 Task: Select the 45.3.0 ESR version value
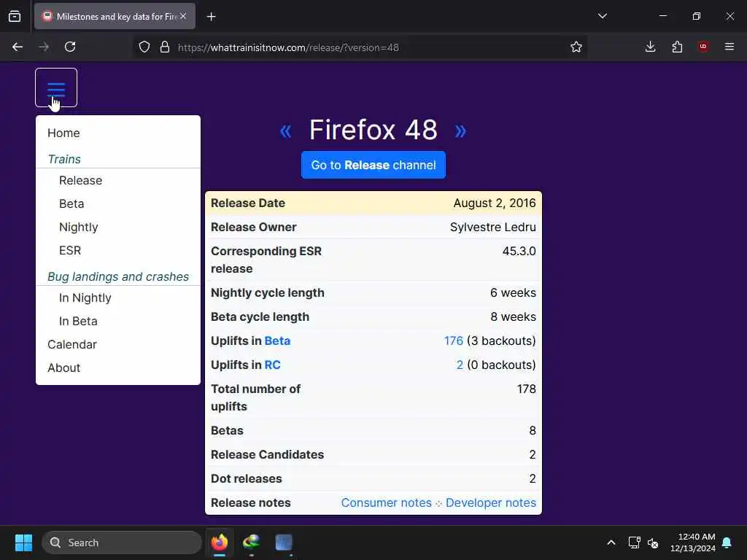click(x=519, y=251)
